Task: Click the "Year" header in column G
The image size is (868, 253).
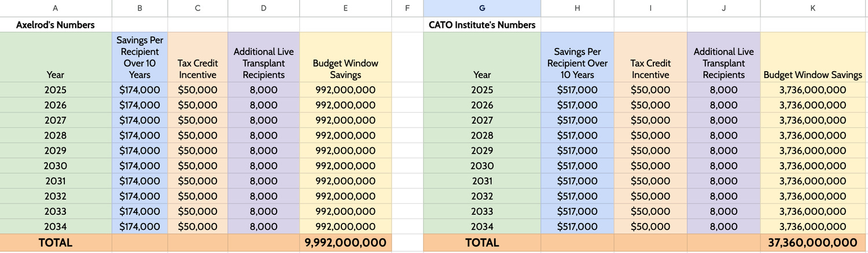Action: (x=482, y=57)
